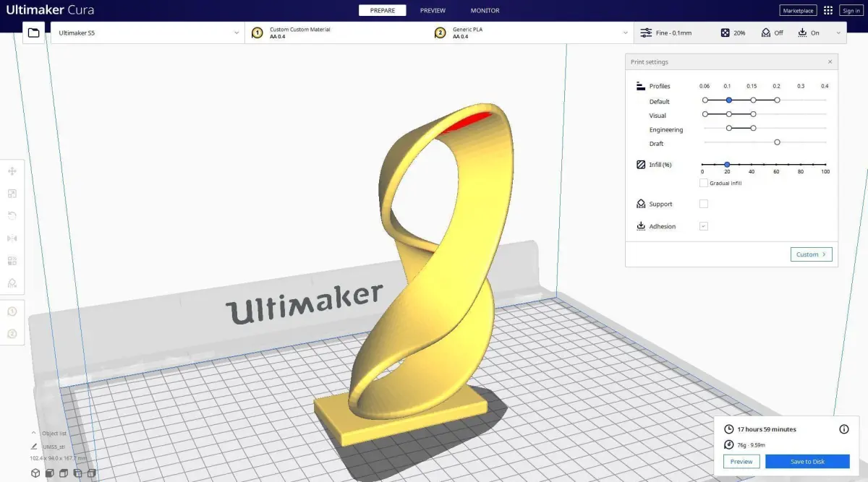Viewport: 868px width, 482px height.
Task: Select the Support Blocker tool
Action: tap(12, 283)
